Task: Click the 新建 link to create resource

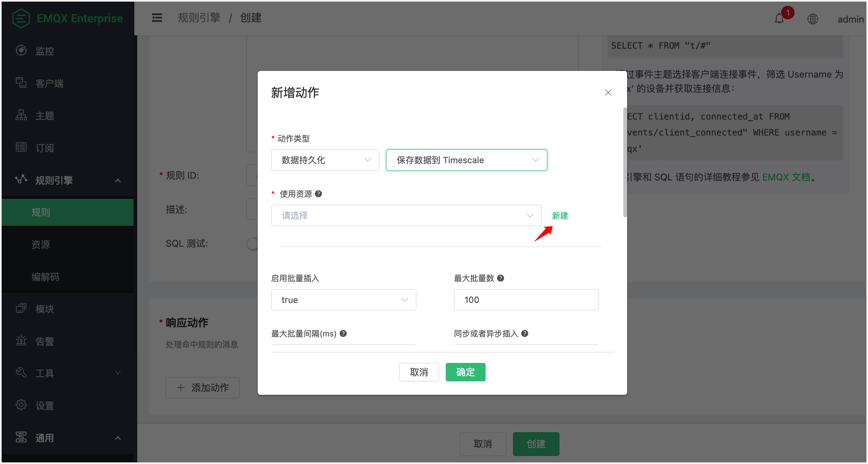Action: [559, 216]
